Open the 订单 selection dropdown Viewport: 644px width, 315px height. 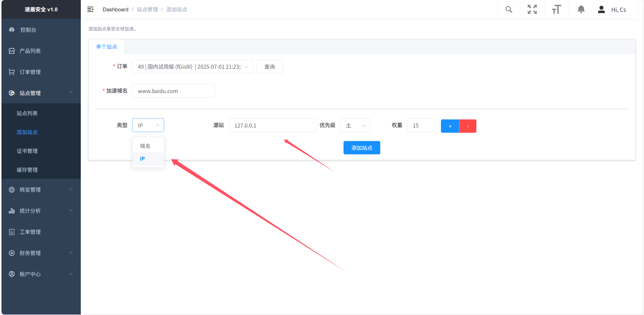(192, 67)
